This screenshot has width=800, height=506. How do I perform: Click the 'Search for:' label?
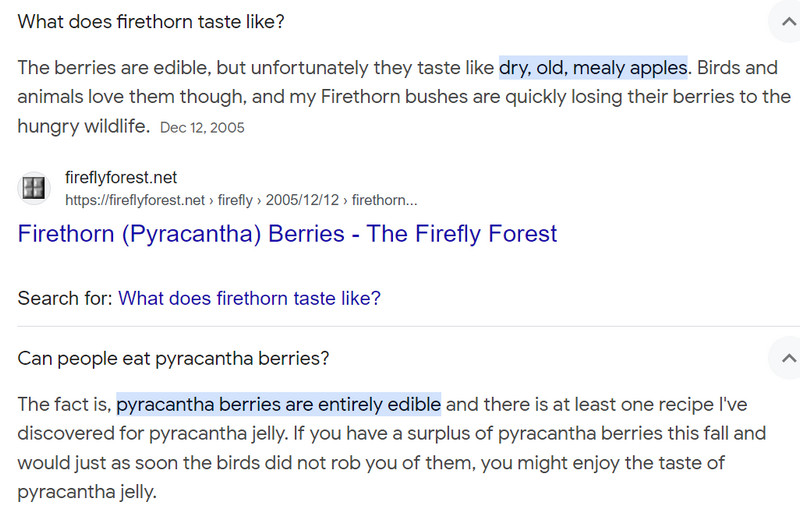pos(65,298)
